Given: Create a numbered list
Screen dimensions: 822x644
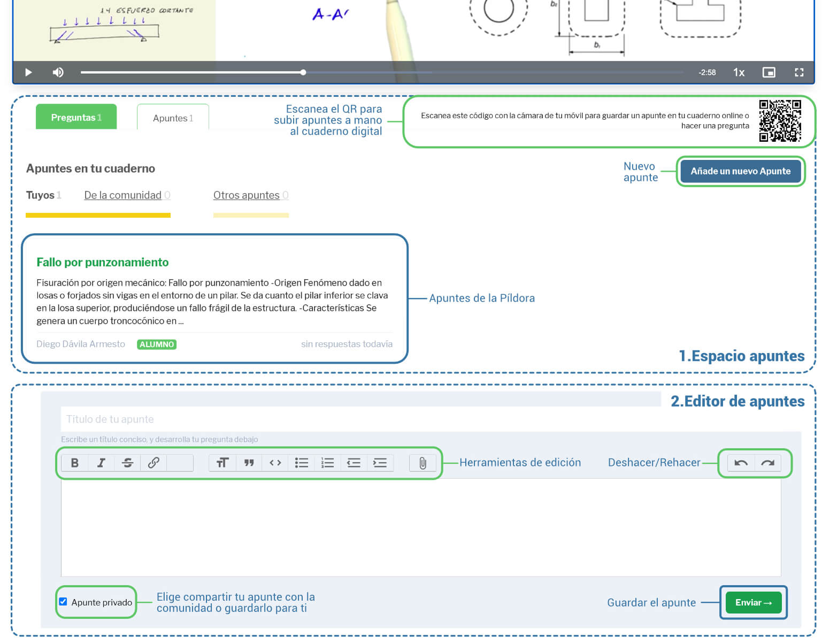Looking at the screenshot, I should point(327,463).
